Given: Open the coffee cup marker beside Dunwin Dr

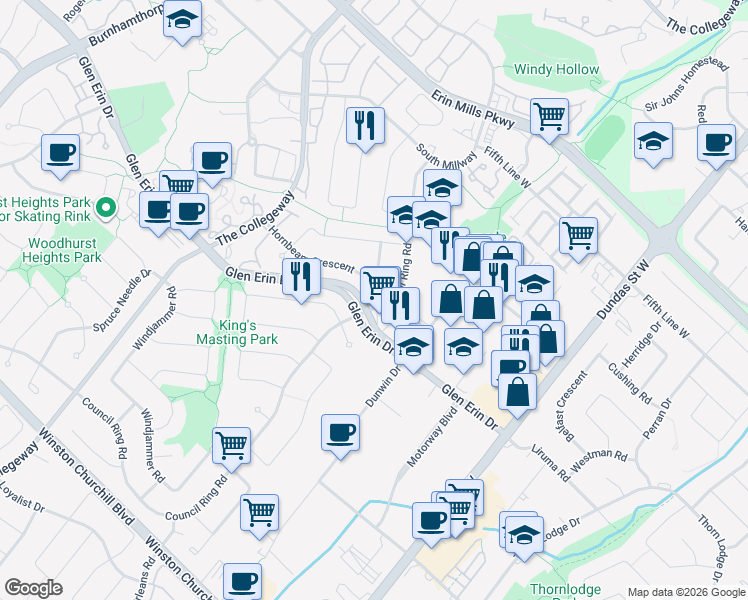Looking at the screenshot, I should click(340, 434).
